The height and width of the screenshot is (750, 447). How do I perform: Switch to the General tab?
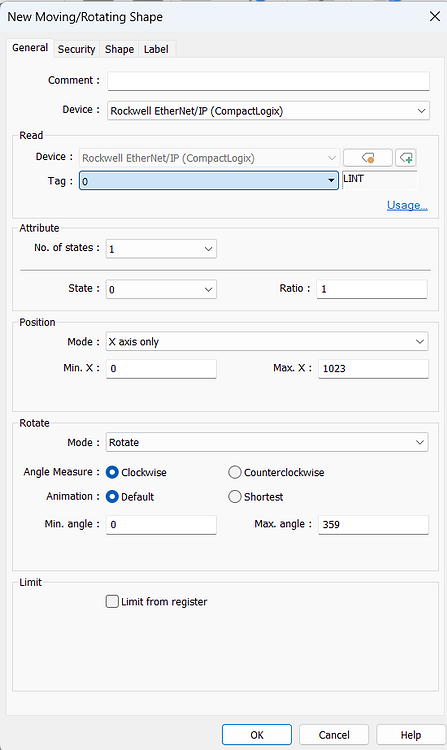click(x=30, y=48)
